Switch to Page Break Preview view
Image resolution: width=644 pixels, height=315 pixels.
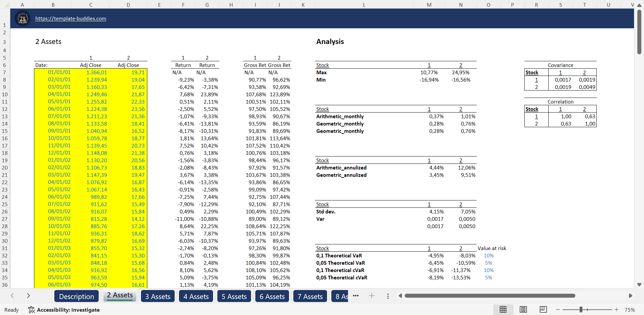pyautogui.click(x=543, y=310)
